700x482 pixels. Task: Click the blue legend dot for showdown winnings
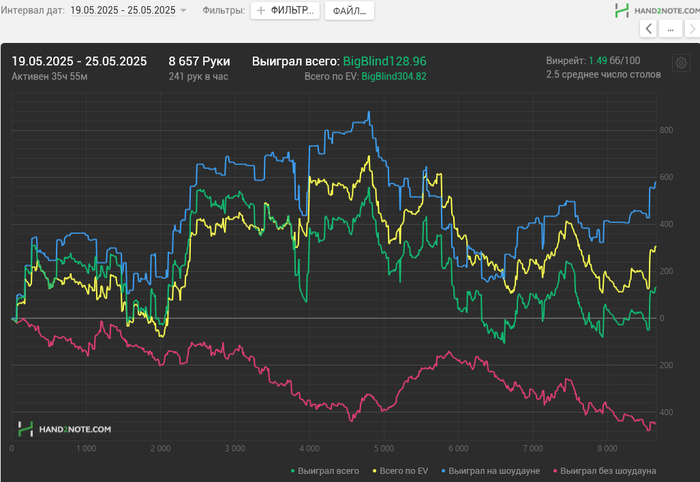click(x=443, y=471)
